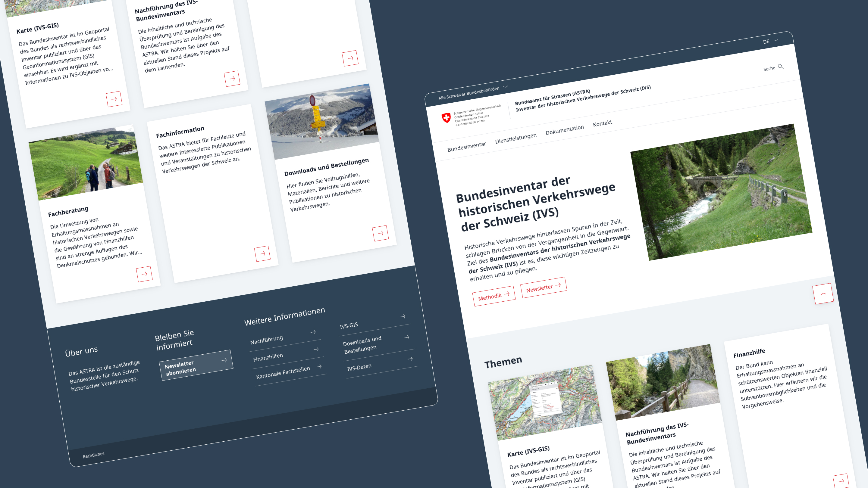
Task: Click Karte (IVS-GIS) title in right mockup
Action: pos(529,452)
